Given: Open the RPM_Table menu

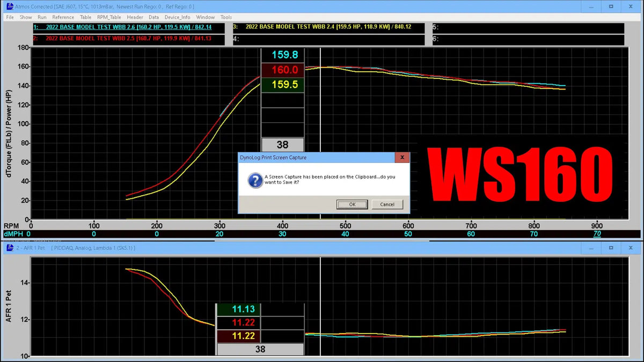Looking at the screenshot, I should click(x=109, y=17).
